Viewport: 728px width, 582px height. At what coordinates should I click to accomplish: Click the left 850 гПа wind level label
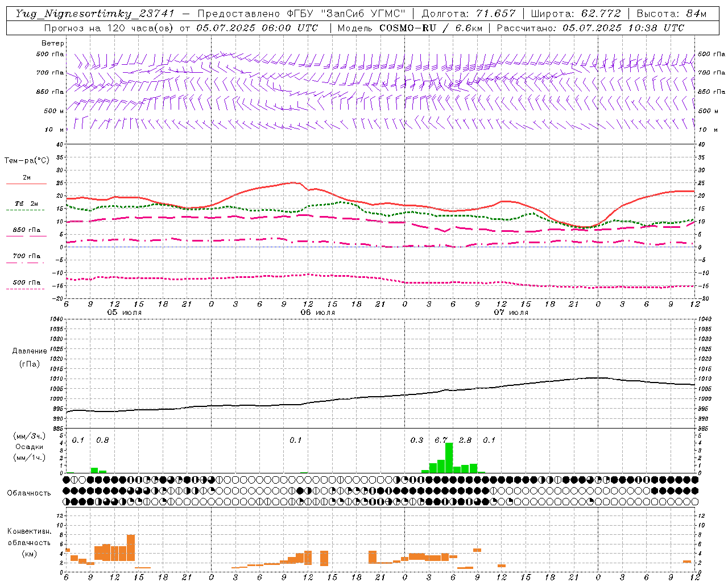point(50,92)
